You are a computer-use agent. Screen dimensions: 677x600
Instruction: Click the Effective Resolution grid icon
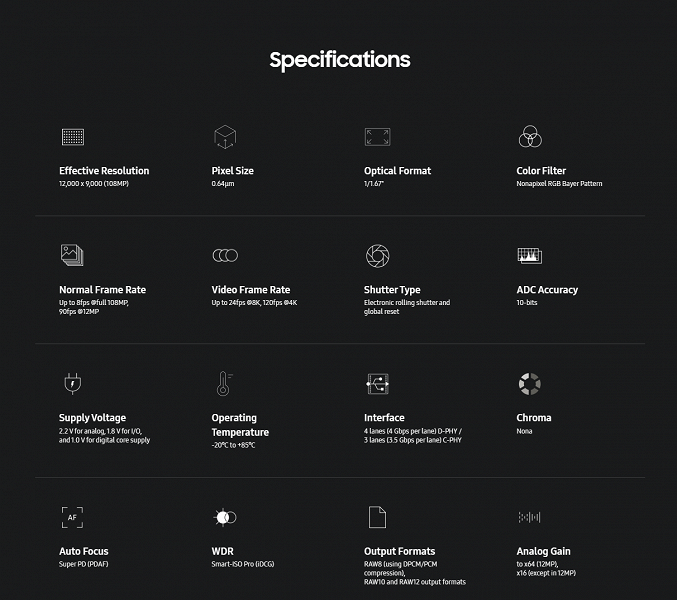coord(72,137)
